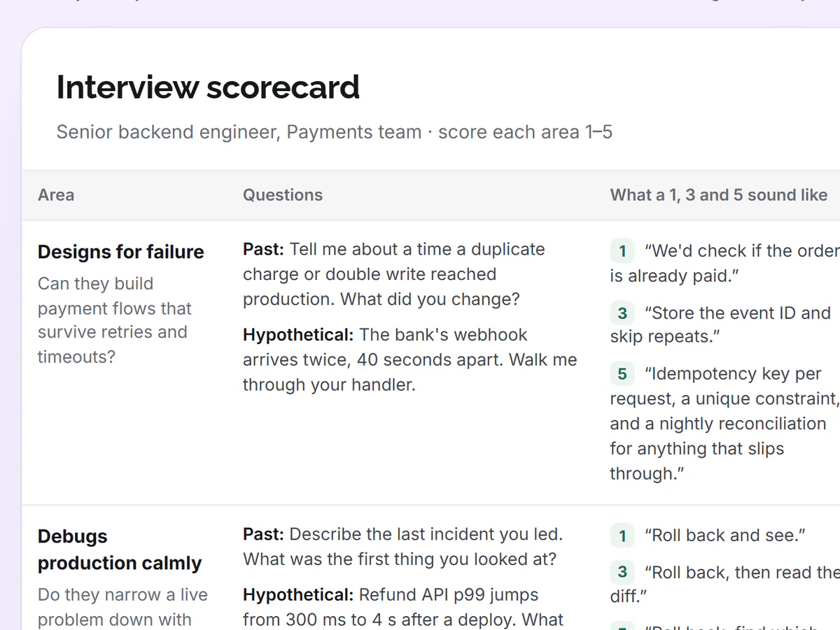Click score badge 3 beside "Roll back, then read the"
The height and width of the screenshot is (630, 840).
(x=622, y=573)
